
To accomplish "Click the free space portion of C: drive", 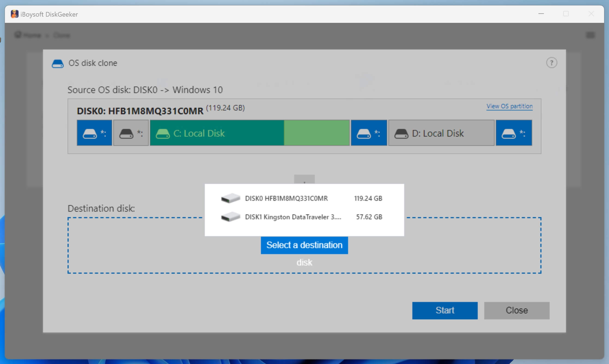I will [x=317, y=133].
